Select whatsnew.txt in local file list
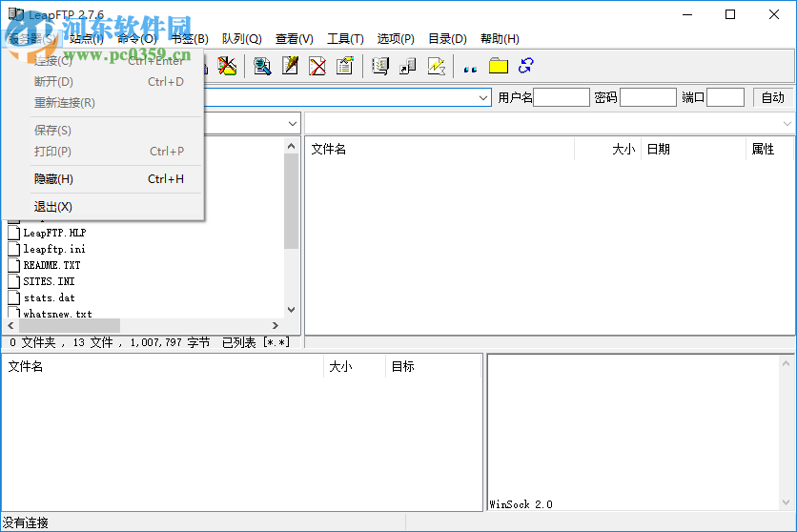 coord(57,314)
